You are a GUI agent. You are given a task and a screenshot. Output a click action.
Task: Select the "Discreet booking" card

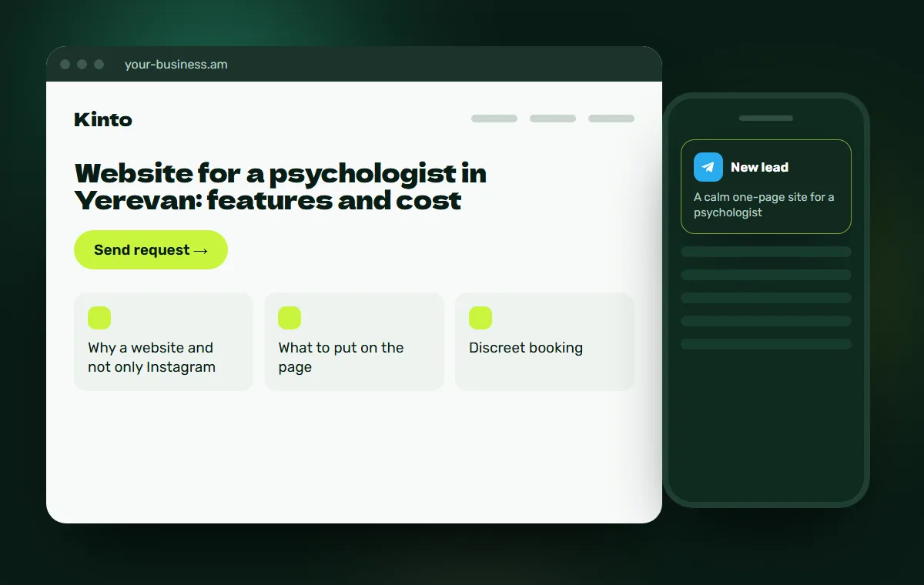[544, 342]
